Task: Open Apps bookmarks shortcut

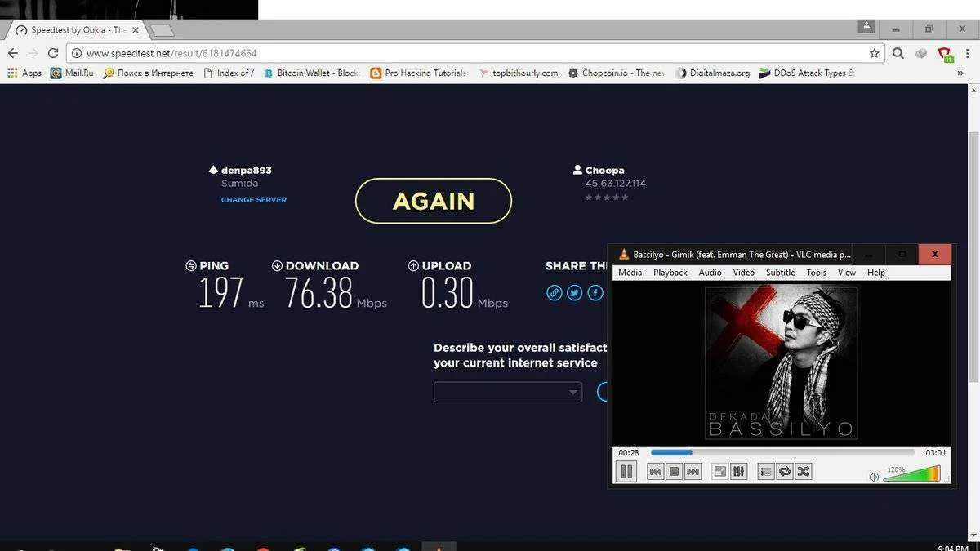Action: tap(24, 73)
